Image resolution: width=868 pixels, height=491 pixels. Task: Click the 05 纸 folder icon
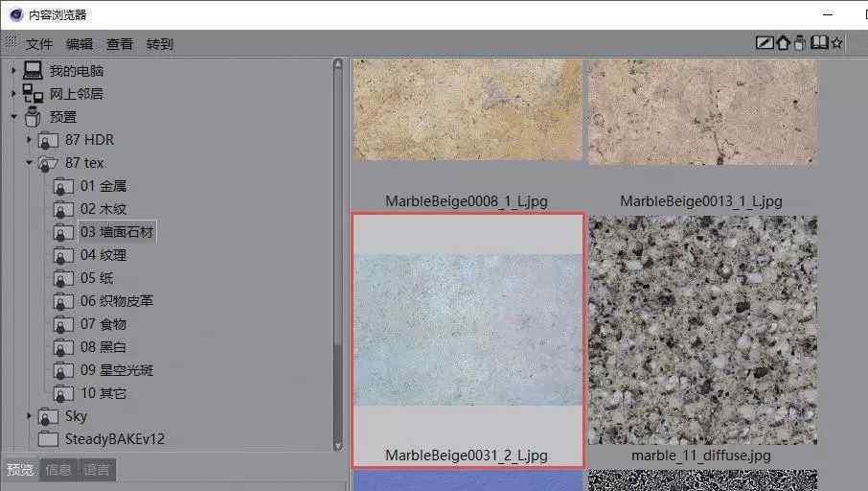click(x=63, y=279)
